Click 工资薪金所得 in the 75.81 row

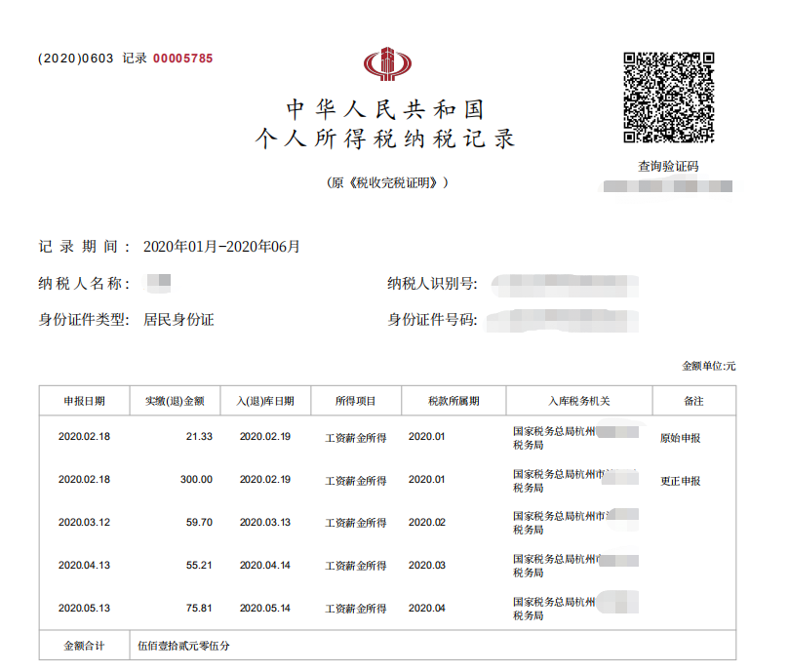(x=356, y=609)
